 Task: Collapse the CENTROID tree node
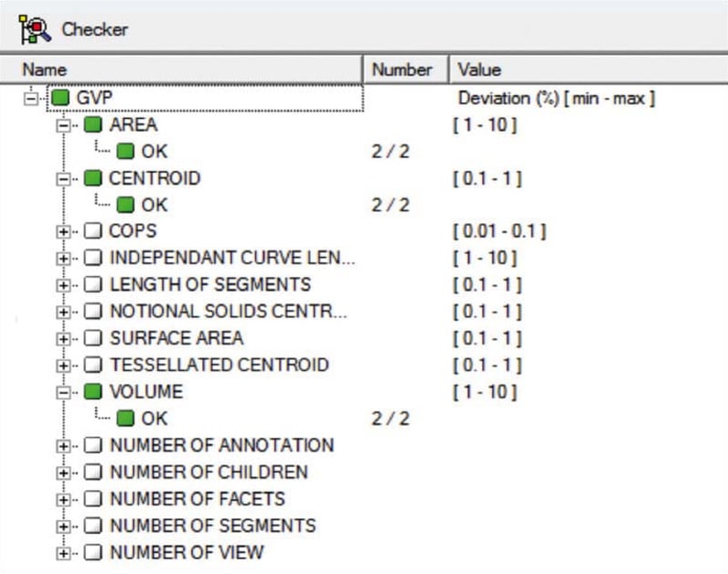click(63, 178)
